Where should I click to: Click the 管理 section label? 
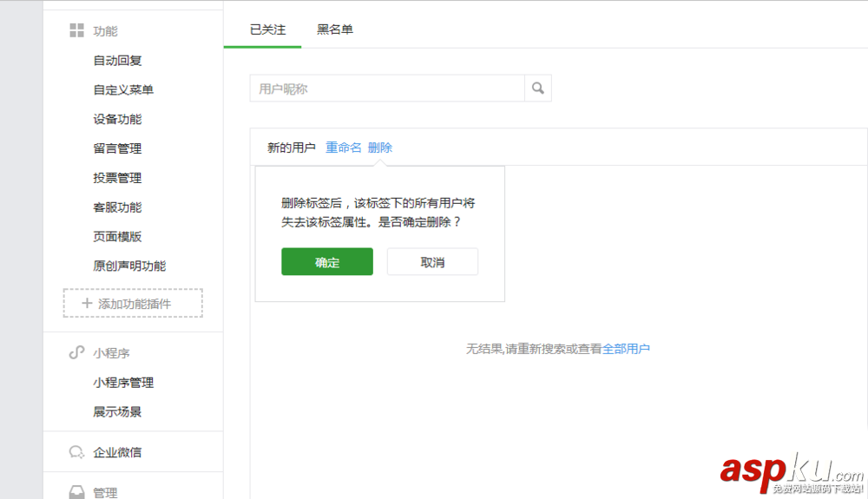(105, 492)
